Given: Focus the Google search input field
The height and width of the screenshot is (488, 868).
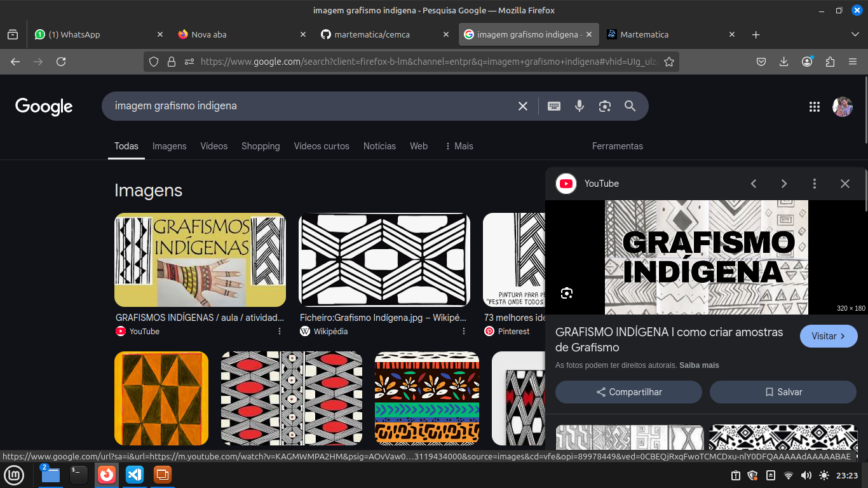Looking at the screenshot, I should tap(311, 106).
